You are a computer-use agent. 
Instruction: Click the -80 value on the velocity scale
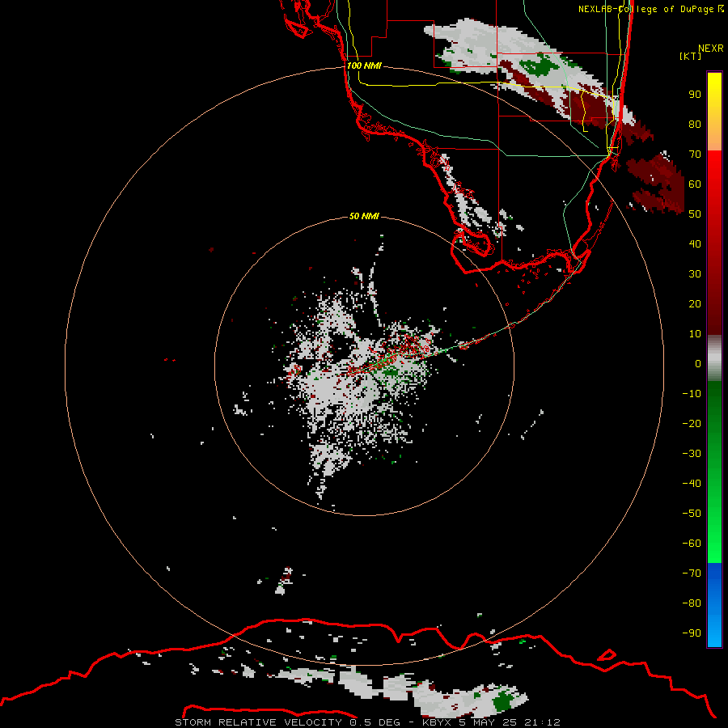[x=692, y=603]
